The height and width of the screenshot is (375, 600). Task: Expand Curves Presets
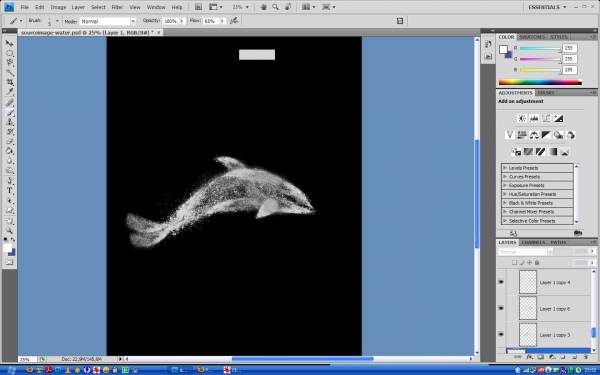505,177
